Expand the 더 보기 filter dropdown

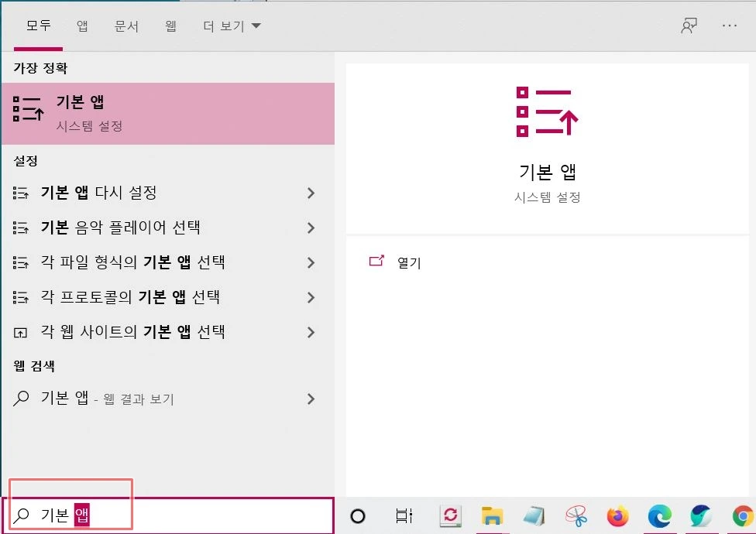pos(230,25)
